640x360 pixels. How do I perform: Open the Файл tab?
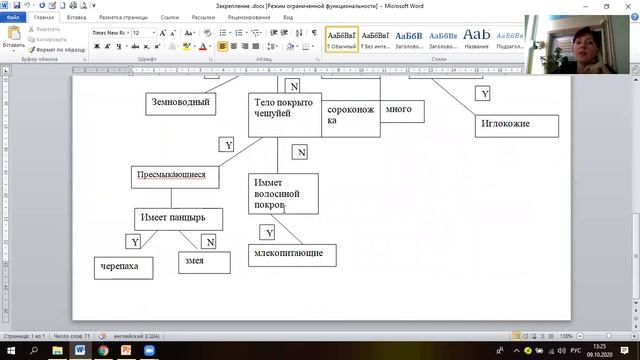tap(13, 17)
